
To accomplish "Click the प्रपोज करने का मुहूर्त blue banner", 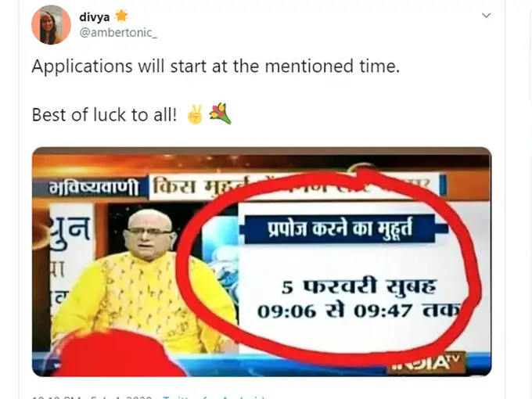I will click(340, 229).
